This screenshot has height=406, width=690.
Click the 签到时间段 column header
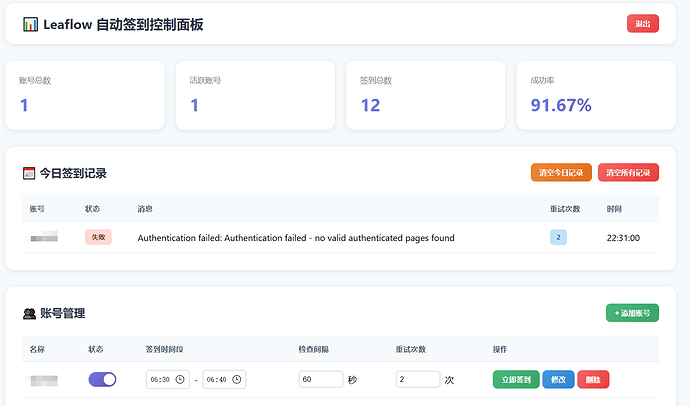click(164, 349)
